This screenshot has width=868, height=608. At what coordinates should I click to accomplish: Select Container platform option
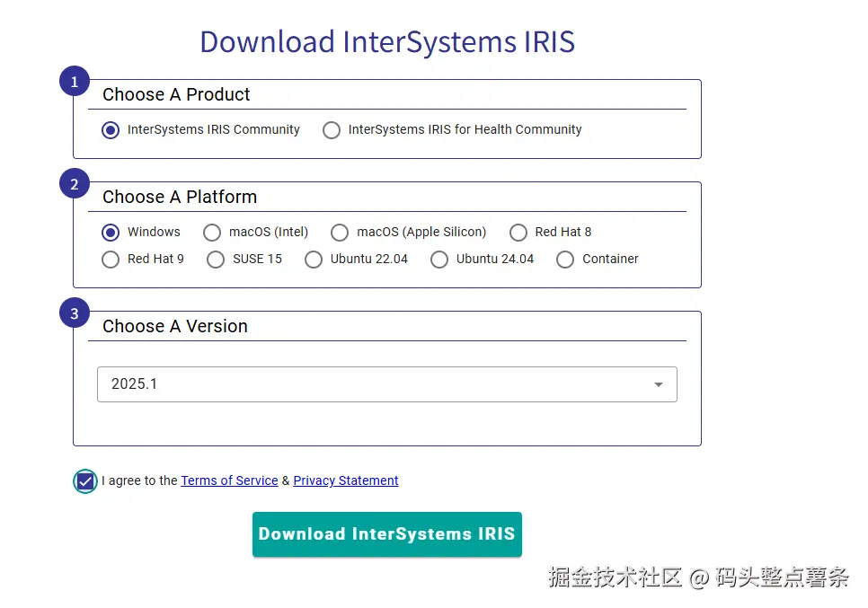pos(565,260)
